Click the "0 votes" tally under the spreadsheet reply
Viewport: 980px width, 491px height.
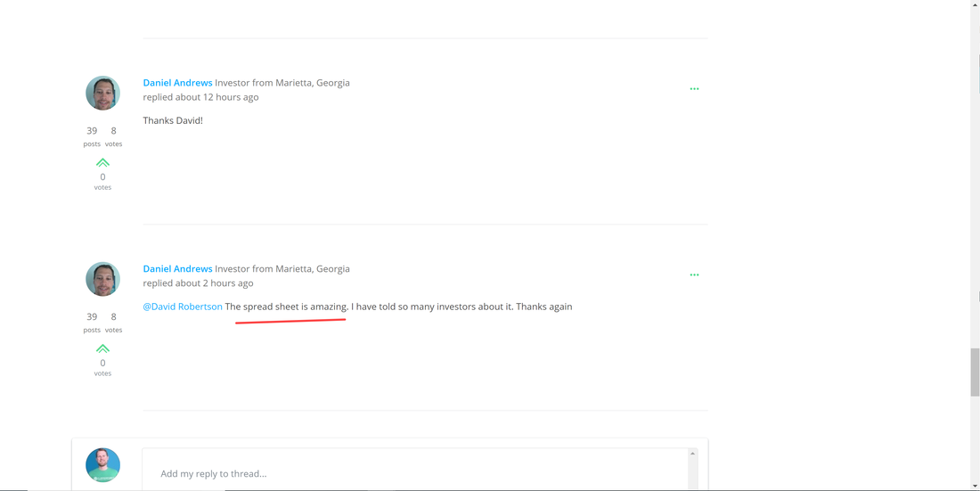102,367
